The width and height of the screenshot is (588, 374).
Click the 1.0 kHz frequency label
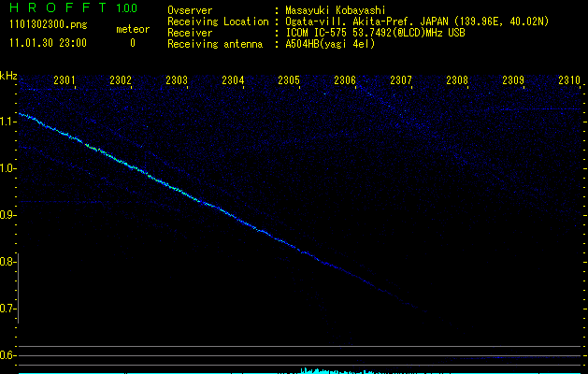click(x=7, y=168)
